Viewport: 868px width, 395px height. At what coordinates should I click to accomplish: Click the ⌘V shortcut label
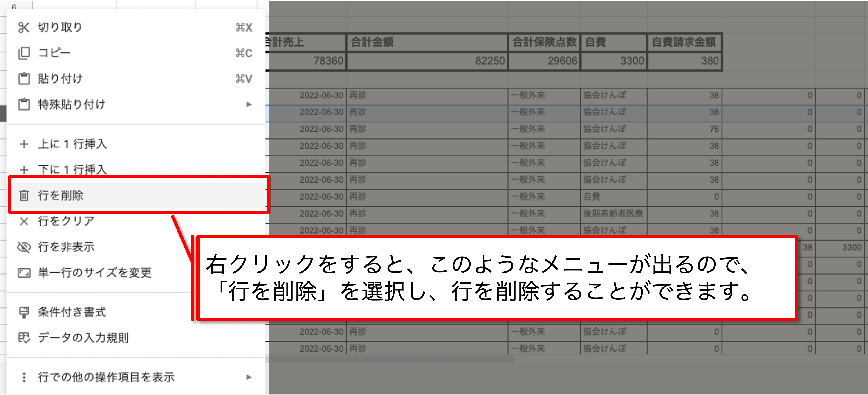point(244,79)
